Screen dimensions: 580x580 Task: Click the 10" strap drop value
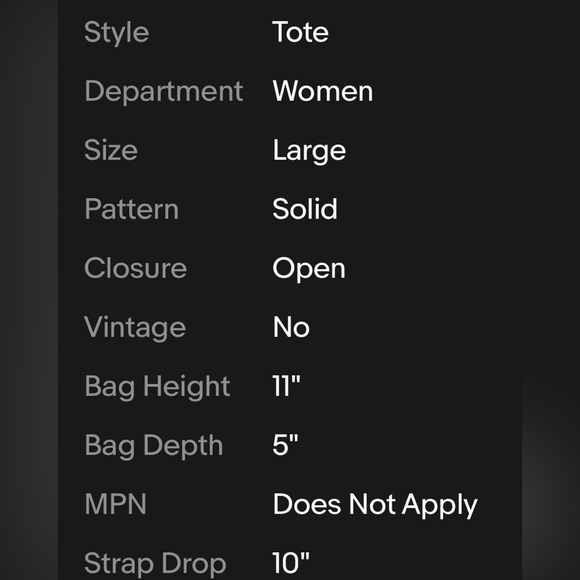(291, 563)
